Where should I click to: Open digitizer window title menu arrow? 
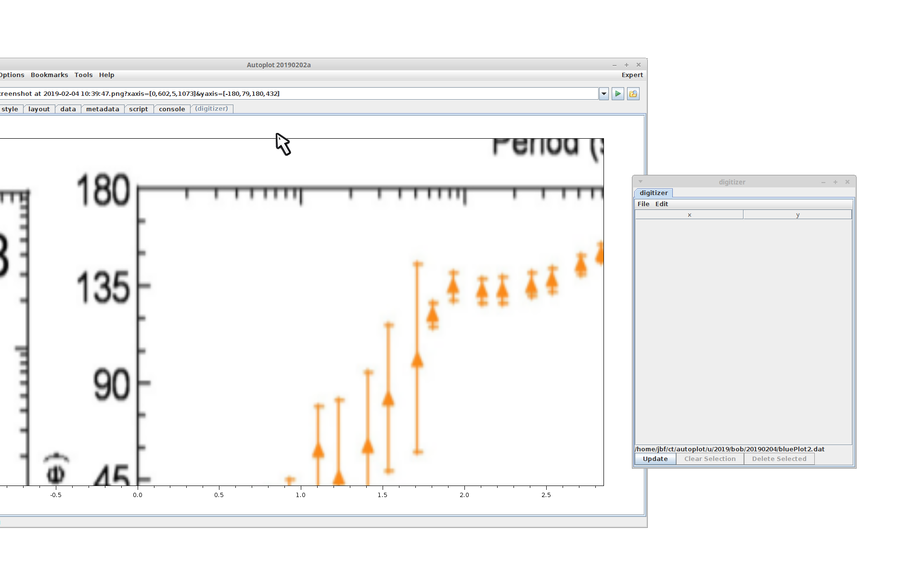click(641, 182)
